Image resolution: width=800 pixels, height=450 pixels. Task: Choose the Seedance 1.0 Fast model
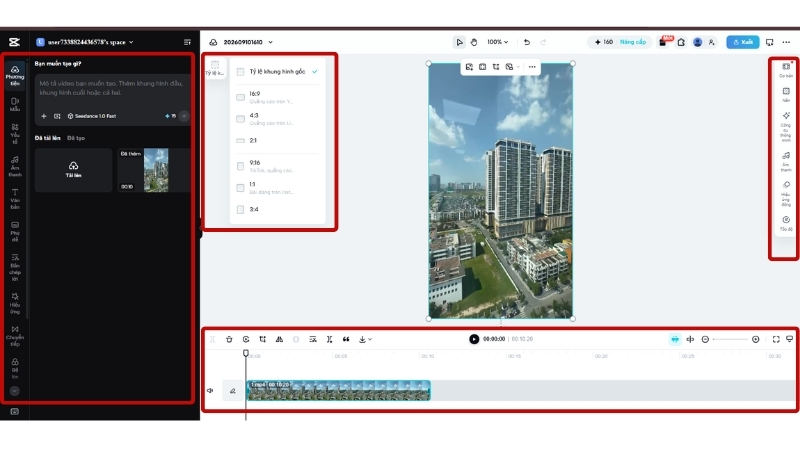coord(92,116)
